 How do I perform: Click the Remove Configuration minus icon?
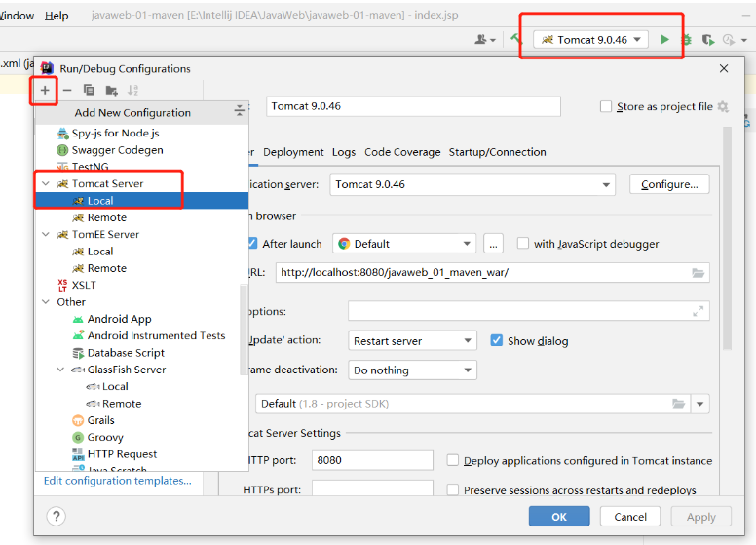click(67, 90)
